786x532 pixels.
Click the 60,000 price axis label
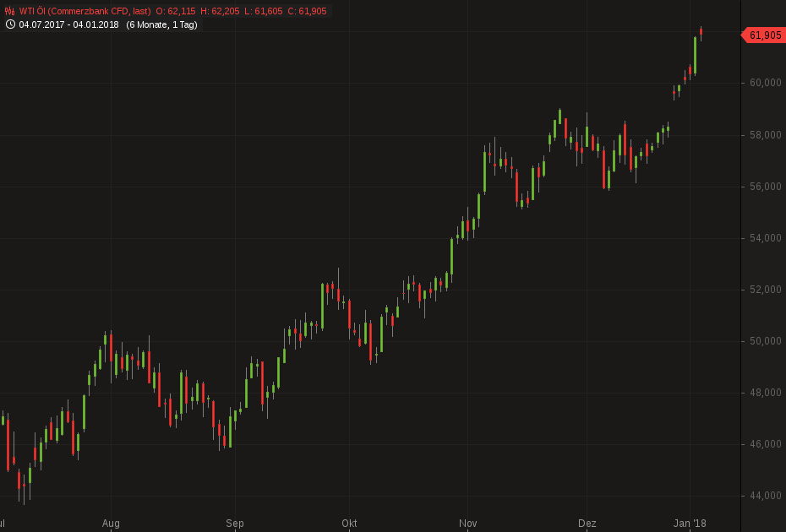pyautogui.click(x=764, y=83)
